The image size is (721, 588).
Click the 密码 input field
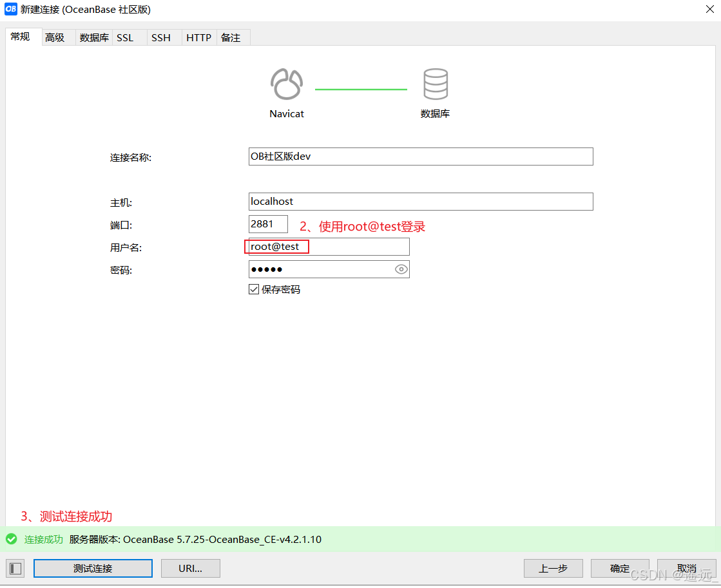[329, 269]
